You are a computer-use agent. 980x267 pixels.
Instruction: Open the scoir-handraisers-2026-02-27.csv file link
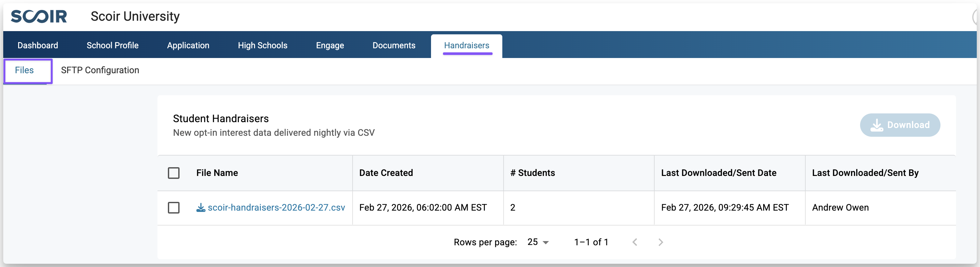[x=276, y=208]
